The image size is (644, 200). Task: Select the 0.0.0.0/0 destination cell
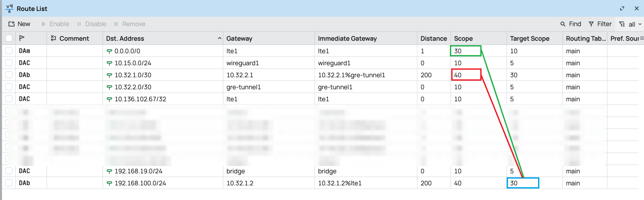[163, 51]
